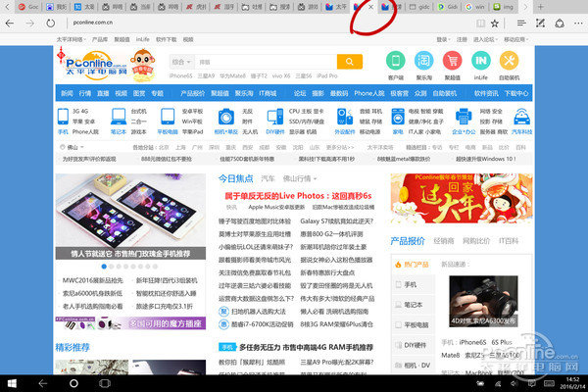The width and height of the screenshot is (588, 392).
Task: Go back using the browser Back arrow
Action: coord(10,24)
